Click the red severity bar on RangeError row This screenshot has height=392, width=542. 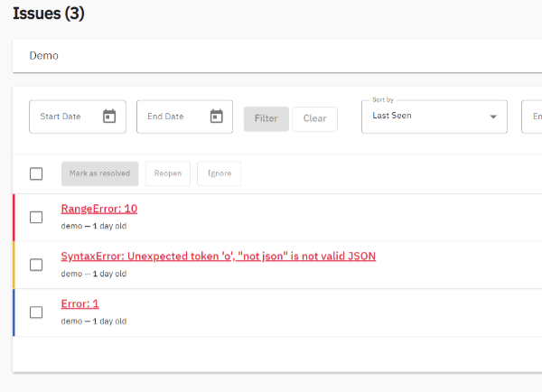click(x=14, y=217)
